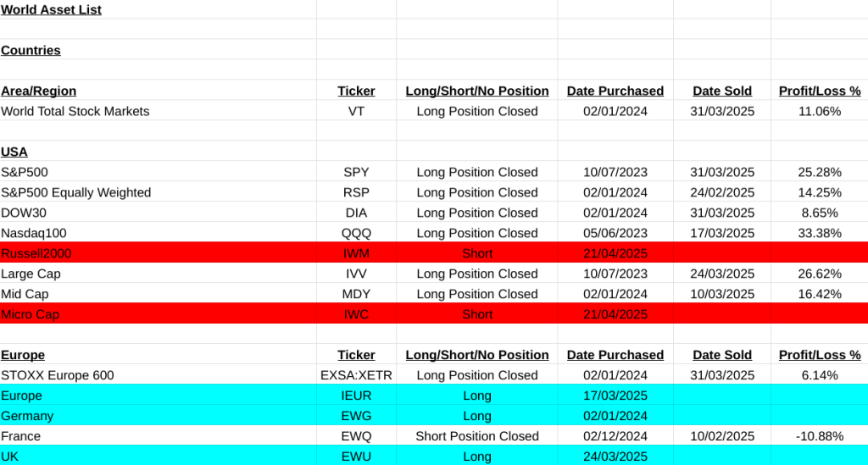Image resolution: width=868 pixels, height=465 pixels.
Task: Click the red Micro Cap cell
Action: tap(30, 314)
